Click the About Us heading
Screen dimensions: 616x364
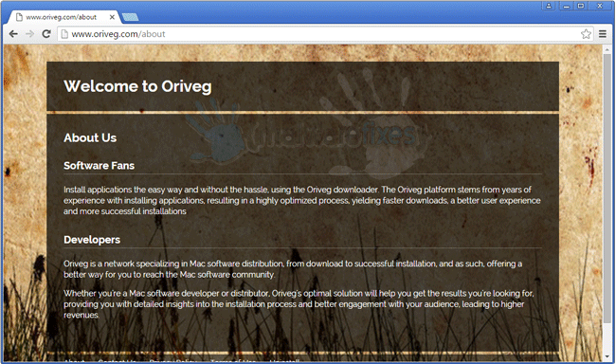[x=90, y=138]
